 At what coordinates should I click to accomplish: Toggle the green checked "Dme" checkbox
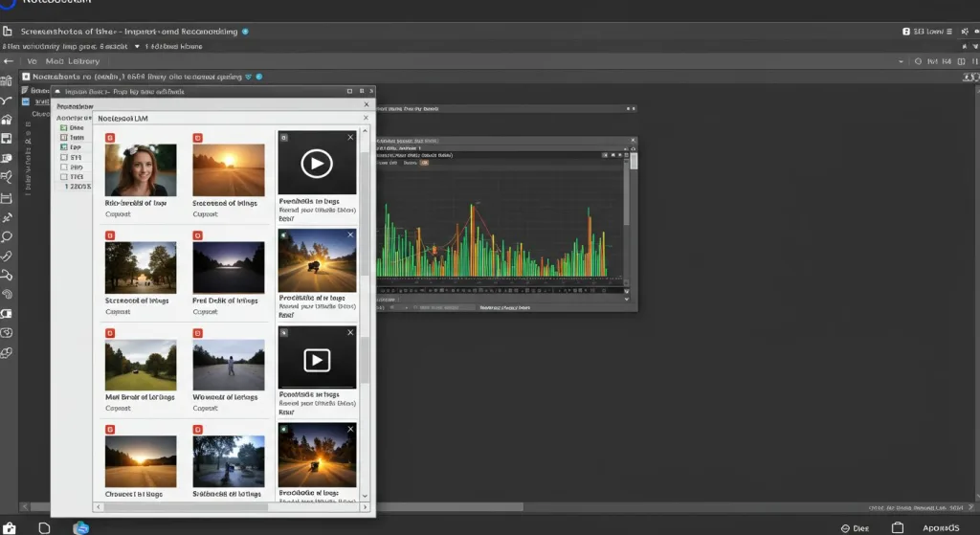click(64, 127)
